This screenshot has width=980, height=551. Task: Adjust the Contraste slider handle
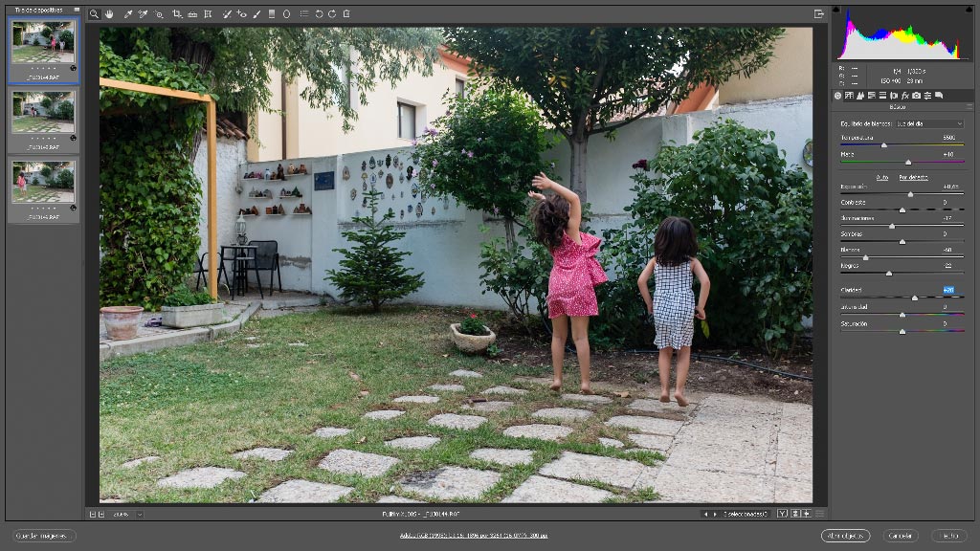tap(902, 209)
